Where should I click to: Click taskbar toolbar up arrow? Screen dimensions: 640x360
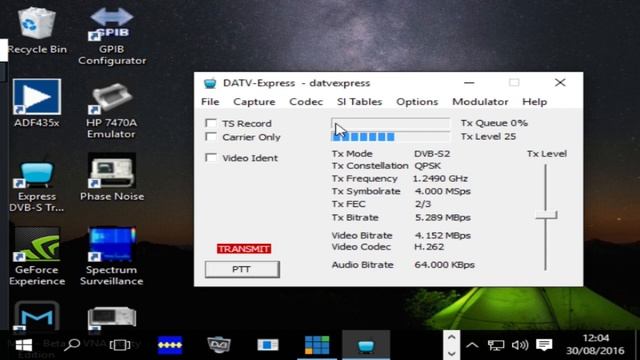pyautogui.click(x=451, y=338)
